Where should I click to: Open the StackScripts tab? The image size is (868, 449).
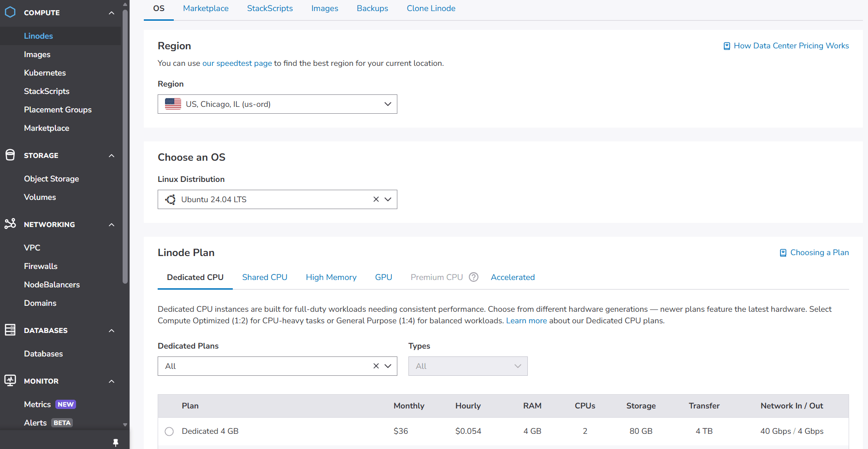click(x=270, y=9)
